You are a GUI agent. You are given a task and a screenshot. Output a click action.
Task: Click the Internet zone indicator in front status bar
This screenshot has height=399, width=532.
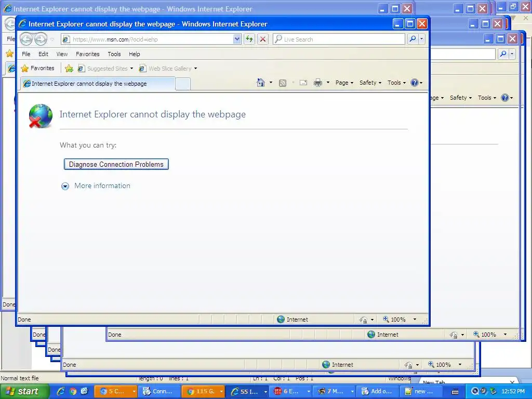[x=292, y=320]
